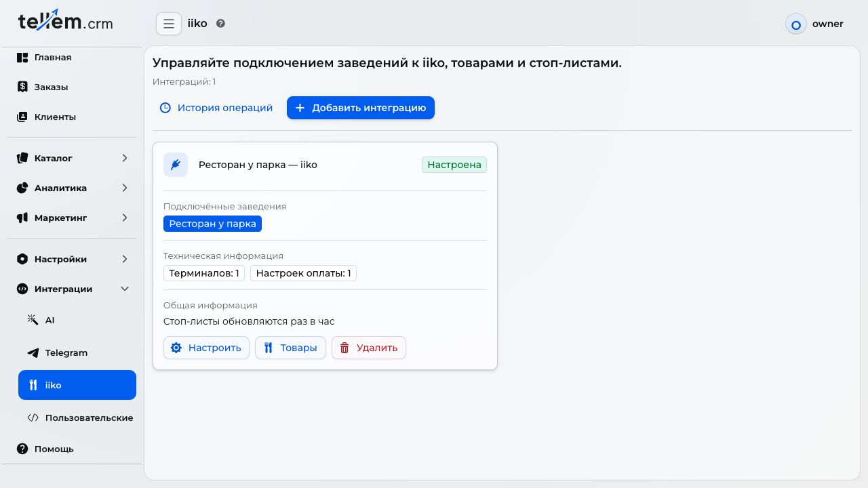
Task: Click the Терминалов: 1 badge
Action: pyautogui.click(x=204, y=273)
